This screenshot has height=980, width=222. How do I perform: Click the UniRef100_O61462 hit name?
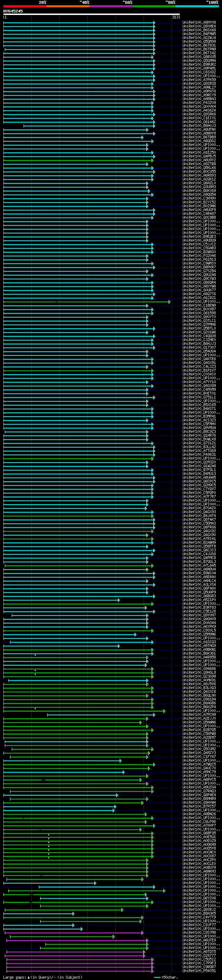pyautogui.click(x=199, y=122)
